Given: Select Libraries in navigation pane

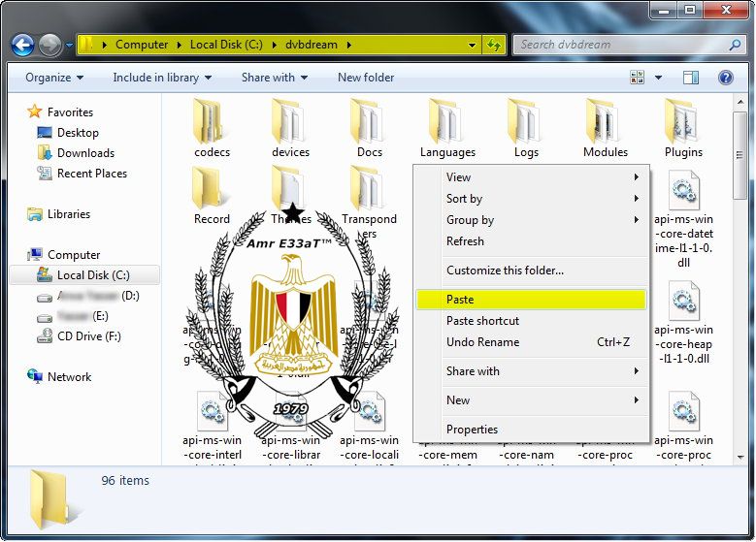Looking at the screenshot, I should point(59,214).
